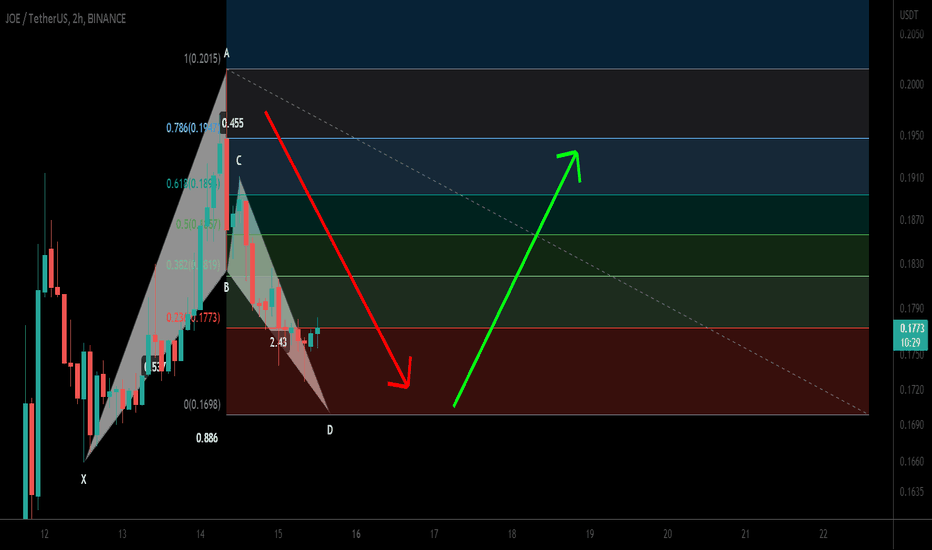Click the 0(0.1698) Fibonacci level label

(x=202, y=404)
